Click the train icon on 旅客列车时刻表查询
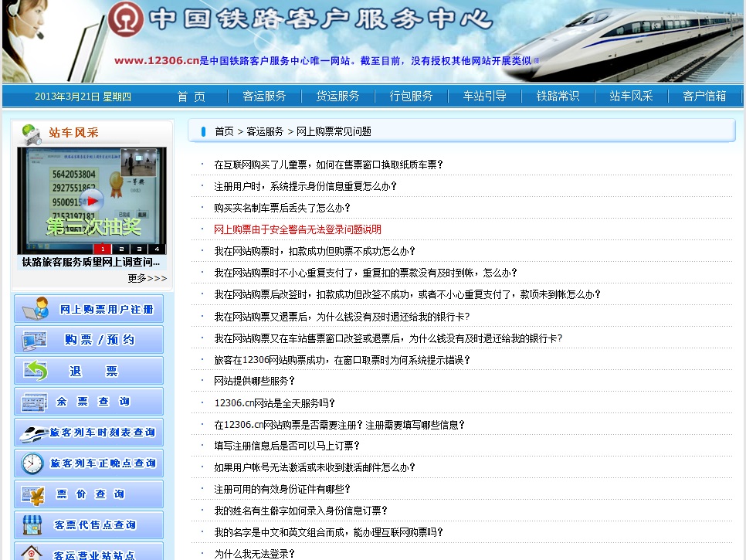Screen dimensions: 746x560 [x=33, y=433]
